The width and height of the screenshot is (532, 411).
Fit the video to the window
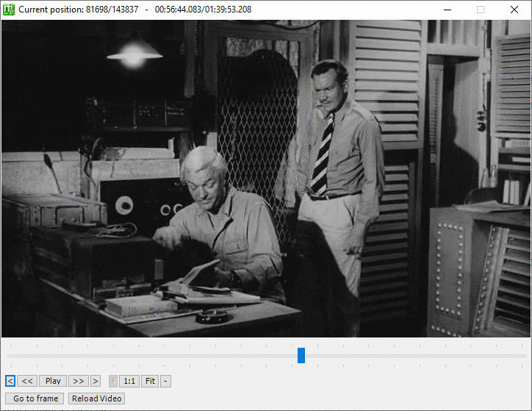150,381
